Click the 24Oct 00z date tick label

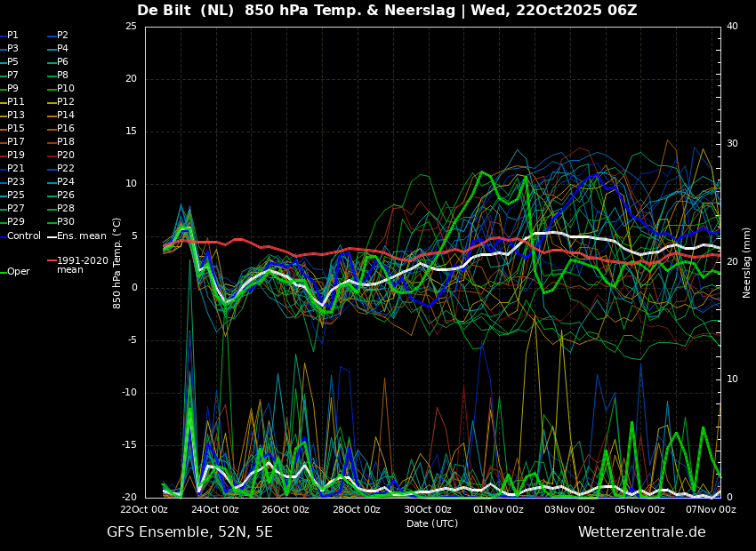[215, 509]
